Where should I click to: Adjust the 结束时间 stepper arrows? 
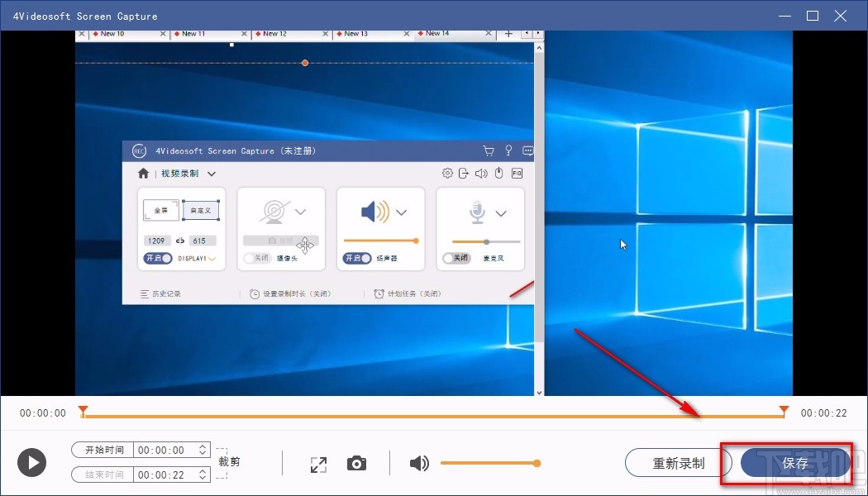[203, 475]
